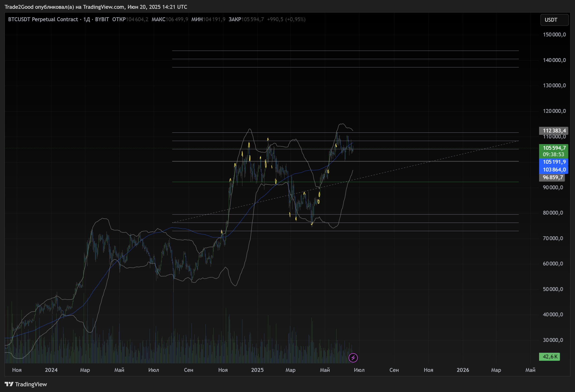Click the green 42,6 K volume label

(549, 357)
